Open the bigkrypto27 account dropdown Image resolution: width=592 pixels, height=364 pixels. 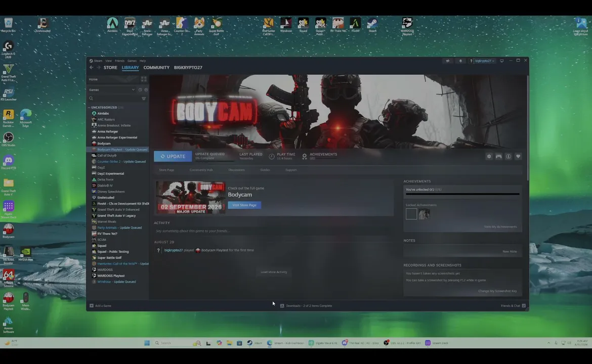tap(484, 61)
